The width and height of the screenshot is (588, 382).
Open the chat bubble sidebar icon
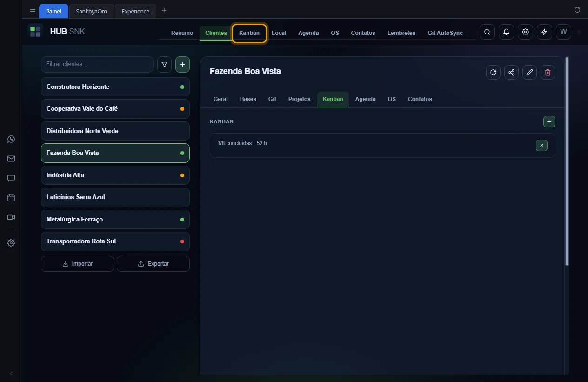click(11, 178)
